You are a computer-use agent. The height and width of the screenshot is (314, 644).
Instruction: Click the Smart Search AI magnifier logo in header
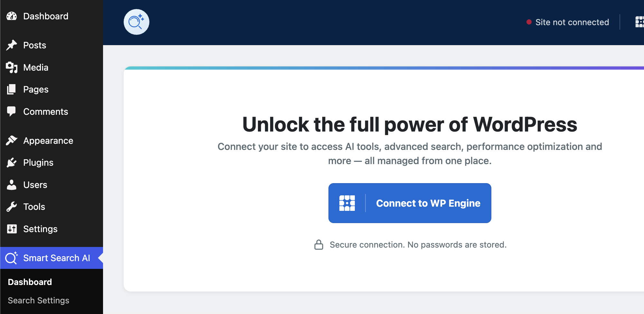[137, 22]
